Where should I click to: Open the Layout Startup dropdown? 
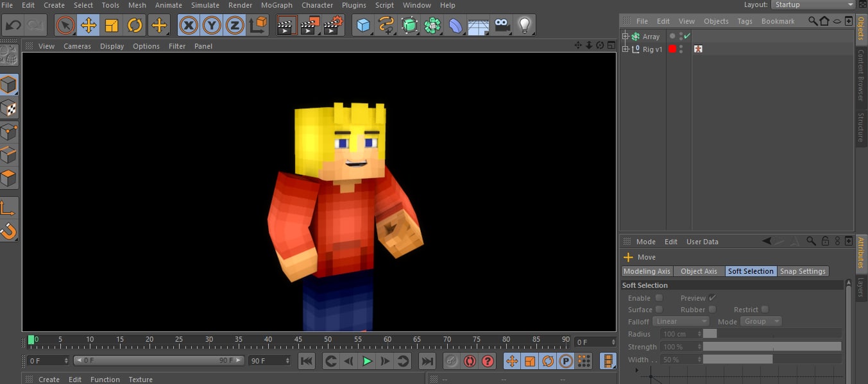click(x=813, y=4)
